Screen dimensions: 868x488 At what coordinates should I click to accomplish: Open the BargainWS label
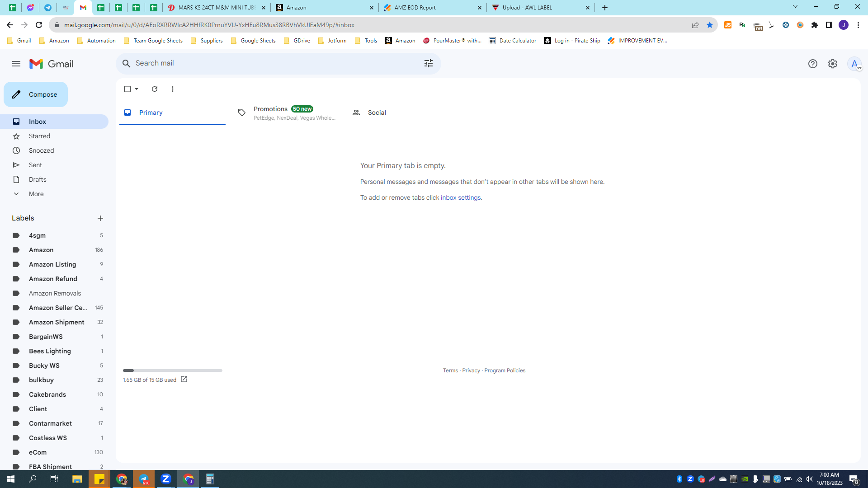[x=54, y=337]
